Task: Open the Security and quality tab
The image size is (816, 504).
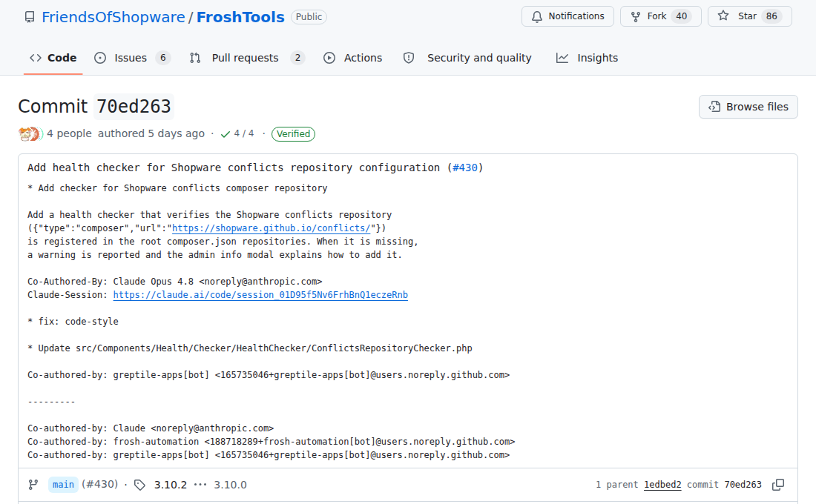Action: [467, 58]
